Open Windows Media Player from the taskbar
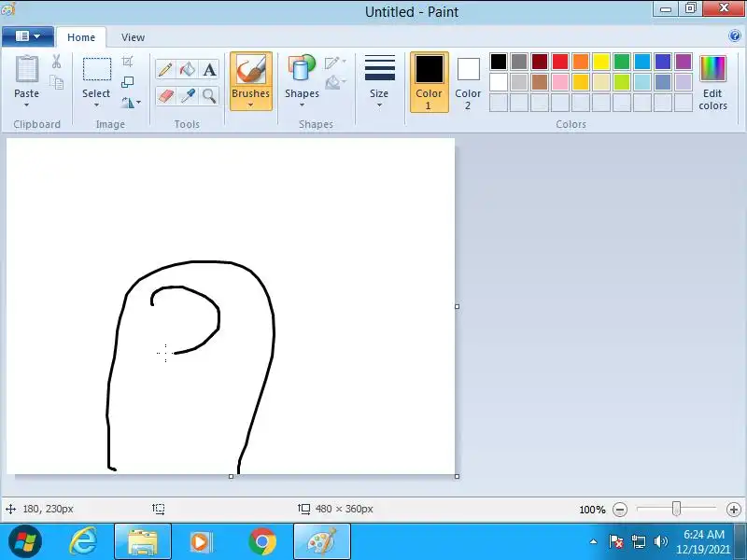Image resolution: width=747 pixels, height=560 pixels. pos(202,541)
